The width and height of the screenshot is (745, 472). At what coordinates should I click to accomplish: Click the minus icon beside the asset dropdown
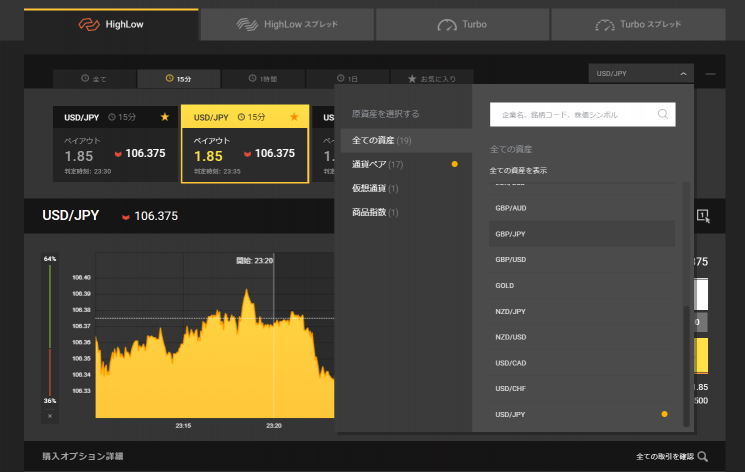pos(710,74)
